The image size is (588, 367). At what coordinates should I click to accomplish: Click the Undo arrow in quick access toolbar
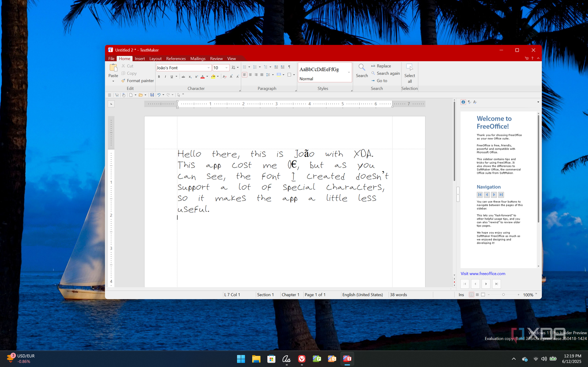tap(159, 95)
